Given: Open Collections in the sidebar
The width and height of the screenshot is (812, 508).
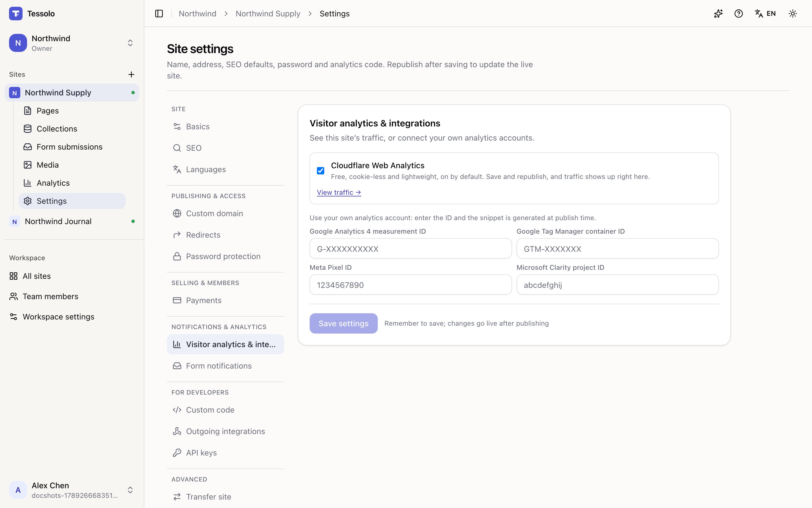Looking at the screenshot, I should [72, 129].
